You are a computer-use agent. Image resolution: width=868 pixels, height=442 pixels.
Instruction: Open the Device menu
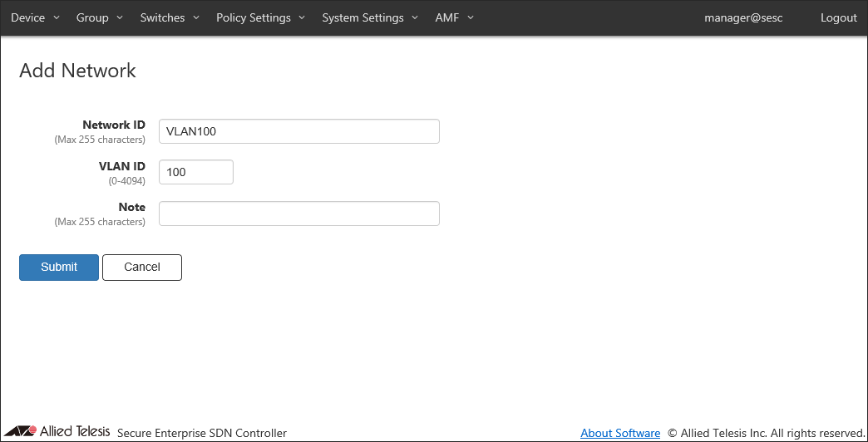[x=35, y=17]
